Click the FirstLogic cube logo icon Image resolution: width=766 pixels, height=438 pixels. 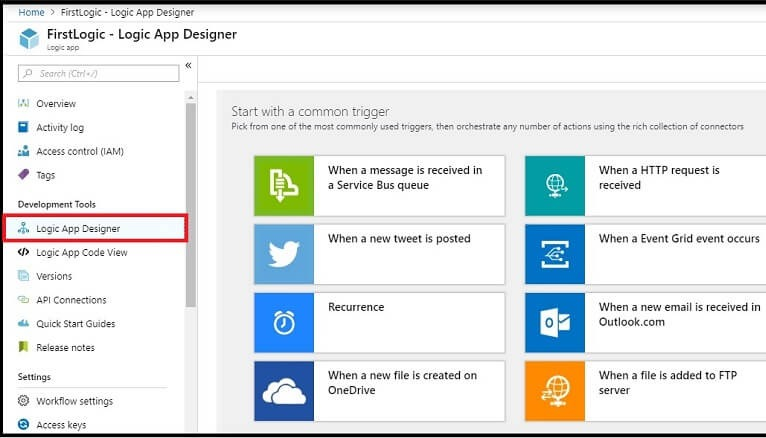(29, 39)
